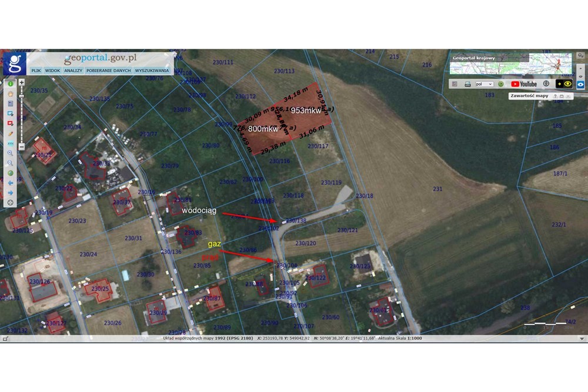The width and height of the screenshot is (588, 392).
Task: Activate the zoom-in magnifier tool
Action: 10,153
